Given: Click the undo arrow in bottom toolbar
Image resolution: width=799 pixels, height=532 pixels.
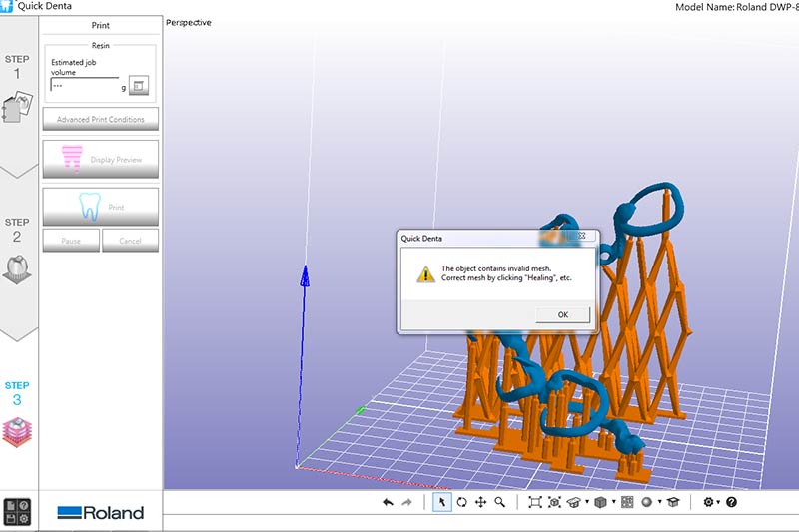Looking at the screenshot, I should click(x=388, y=503).
